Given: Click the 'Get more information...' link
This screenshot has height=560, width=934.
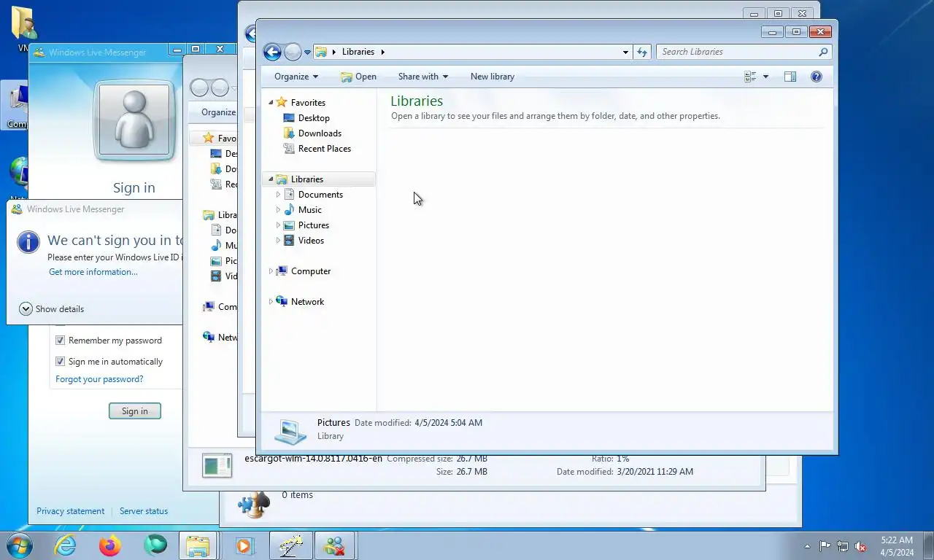Looking at the screenshot, I should click(x=93, y=272).
